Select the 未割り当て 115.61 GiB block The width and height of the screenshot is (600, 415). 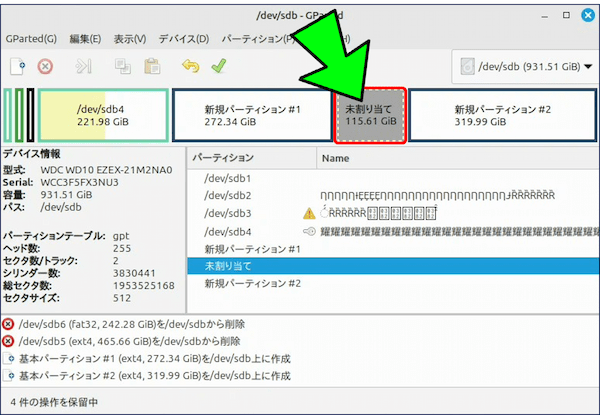pos(370,115)
